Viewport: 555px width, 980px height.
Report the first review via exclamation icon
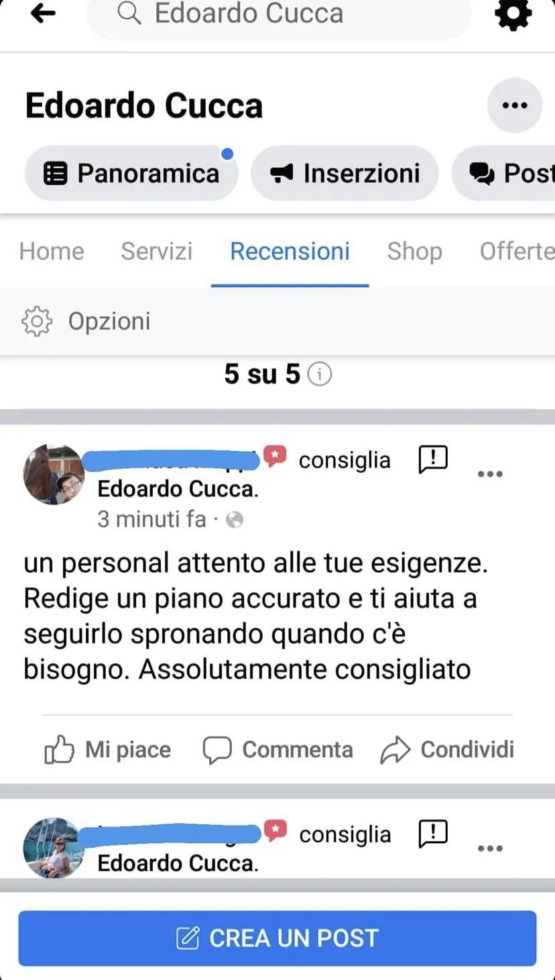(433, 459)
